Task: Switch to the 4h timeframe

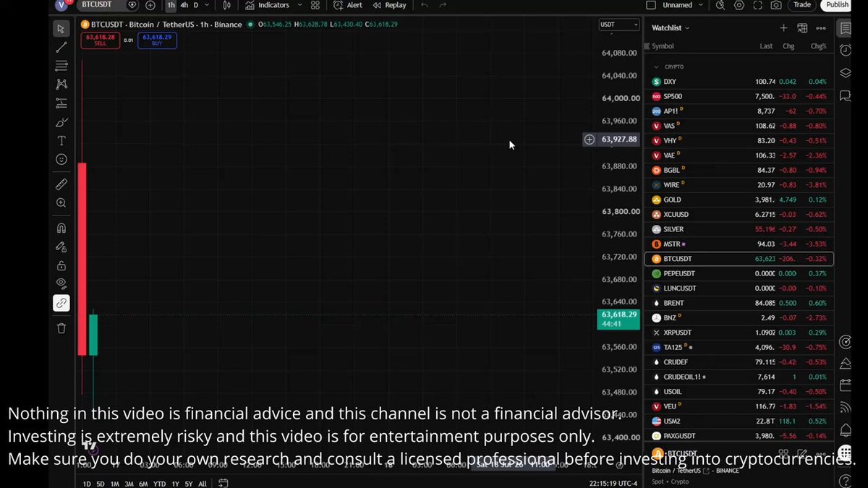Action: pos(184,5)
